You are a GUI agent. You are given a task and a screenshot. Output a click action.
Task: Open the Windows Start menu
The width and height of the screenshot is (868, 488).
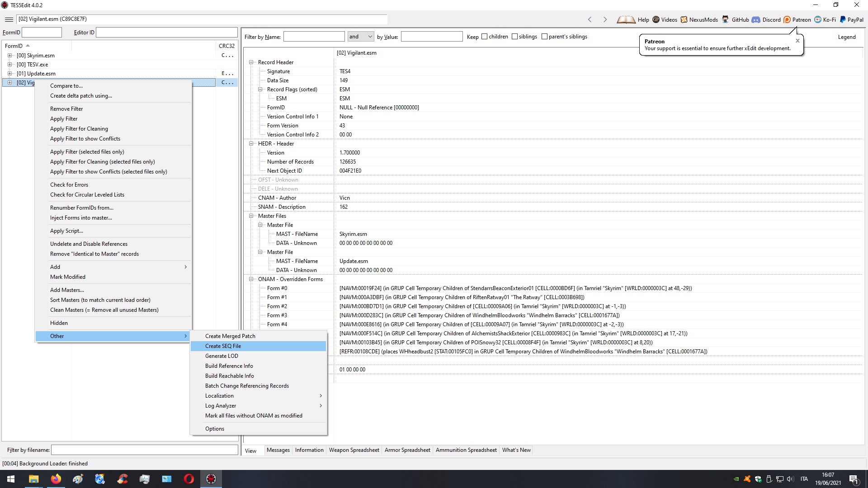pos(11,479)
